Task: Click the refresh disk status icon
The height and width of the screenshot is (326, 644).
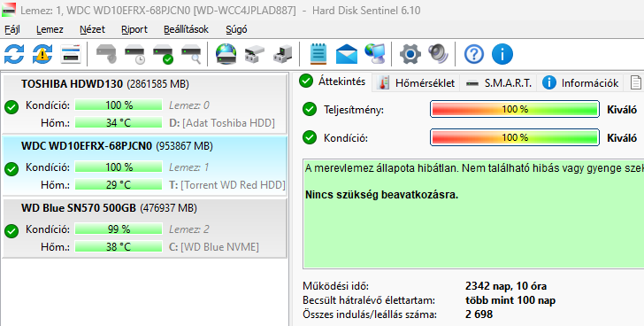Action: pos(14,54)
